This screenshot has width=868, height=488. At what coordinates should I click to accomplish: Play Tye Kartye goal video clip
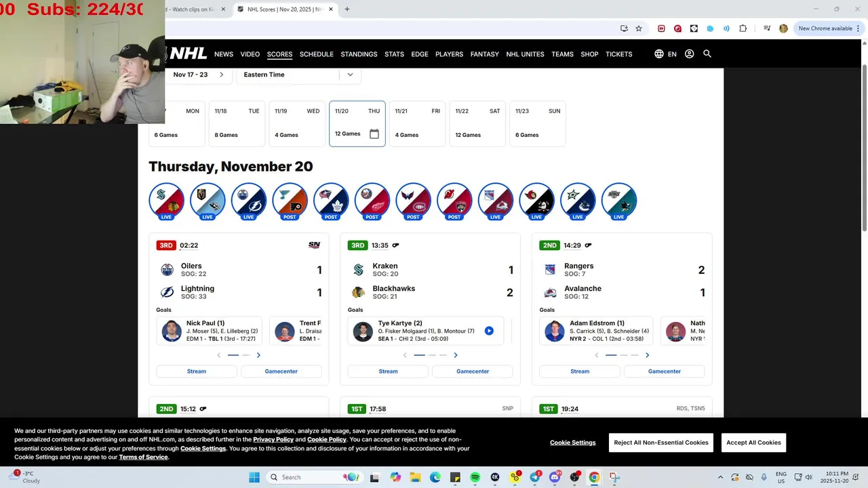click(489, 331)
